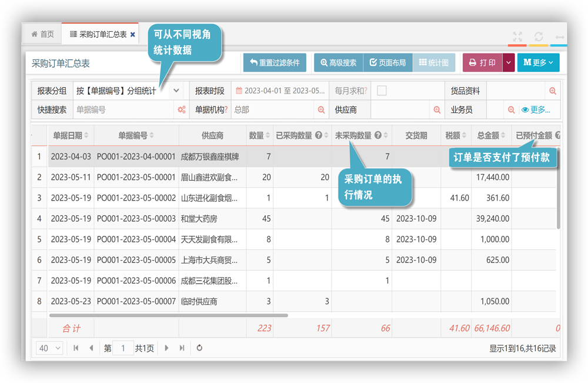The height and width of the screenshot is (383, 588).
Task: Switch to the 首页 tab
Action: (42, 35)
